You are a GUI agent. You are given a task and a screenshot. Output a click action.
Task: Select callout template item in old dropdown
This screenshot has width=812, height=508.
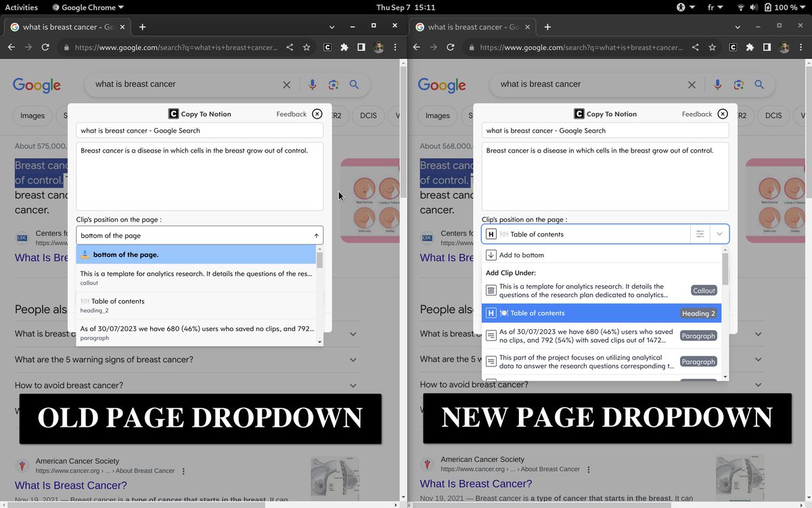(x=196, y=278)
